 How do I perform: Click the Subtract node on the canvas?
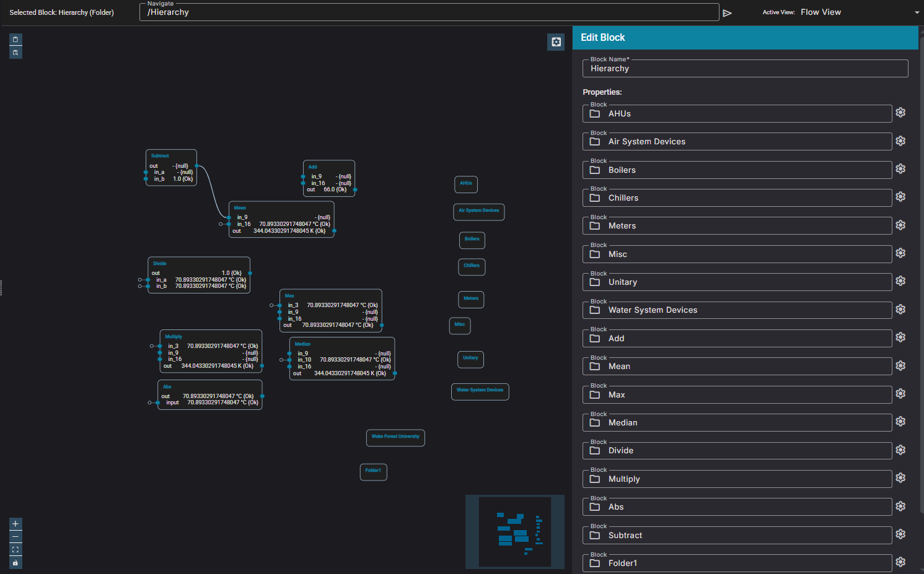pos(171,168)
